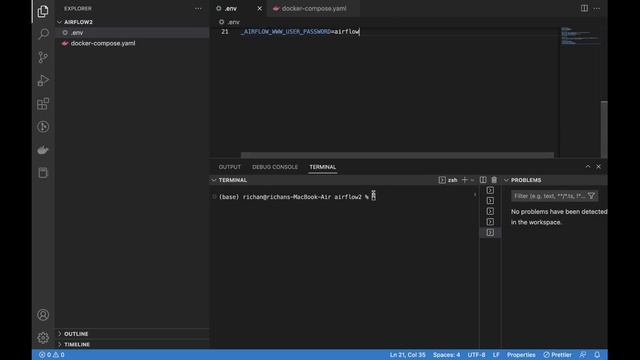Create a new terminal with plus
Viewport: 640px width, 360px height.
coord(464,180)
